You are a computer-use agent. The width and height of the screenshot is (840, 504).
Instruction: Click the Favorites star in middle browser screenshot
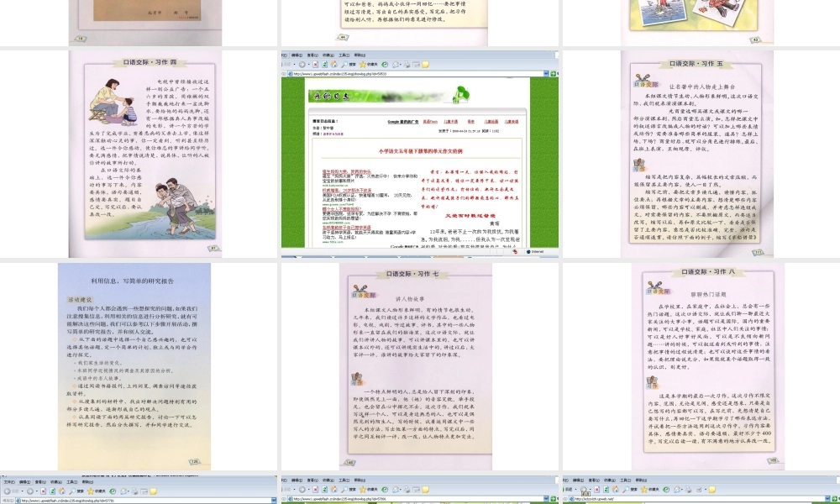click(363, 65)
